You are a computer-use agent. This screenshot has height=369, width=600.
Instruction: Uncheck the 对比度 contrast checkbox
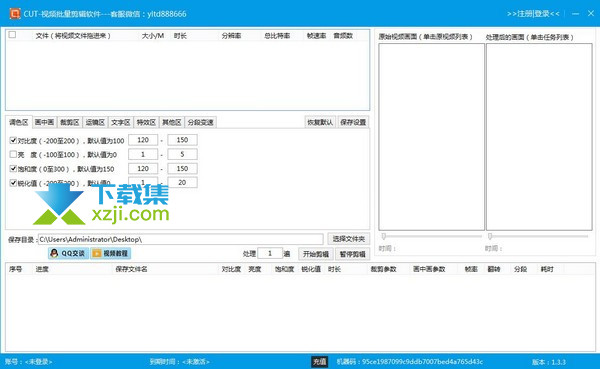click(13, 140)
